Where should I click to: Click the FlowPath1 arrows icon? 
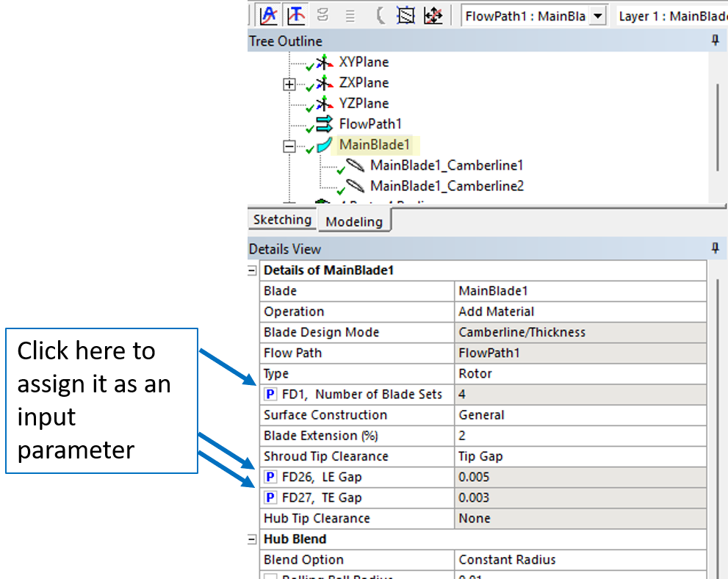[324, 124]
